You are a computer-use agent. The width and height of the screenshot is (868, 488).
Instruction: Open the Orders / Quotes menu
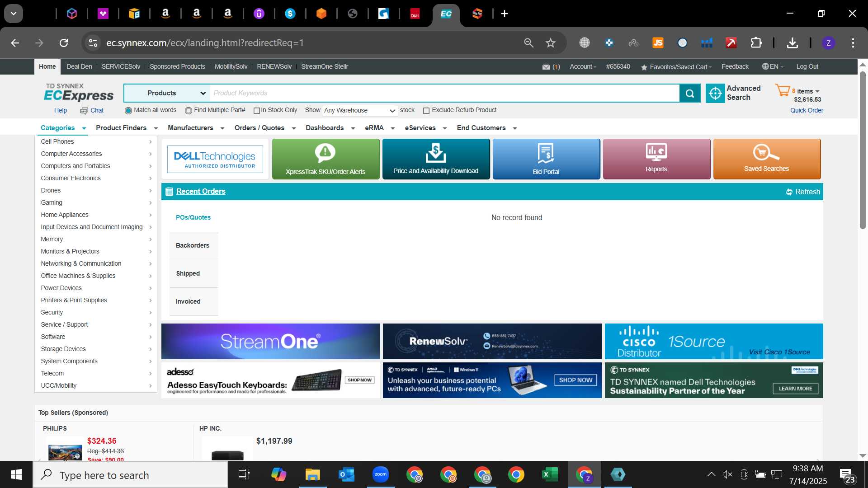coord(265,128)
